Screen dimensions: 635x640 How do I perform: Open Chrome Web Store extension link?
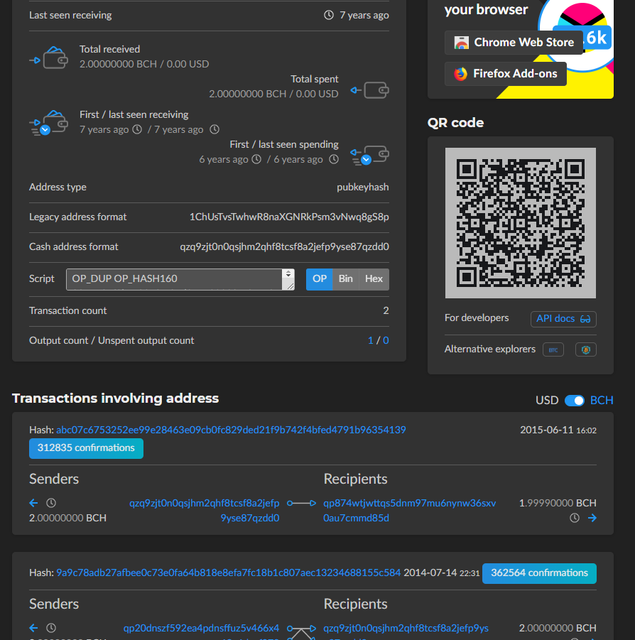pos(513,42)
